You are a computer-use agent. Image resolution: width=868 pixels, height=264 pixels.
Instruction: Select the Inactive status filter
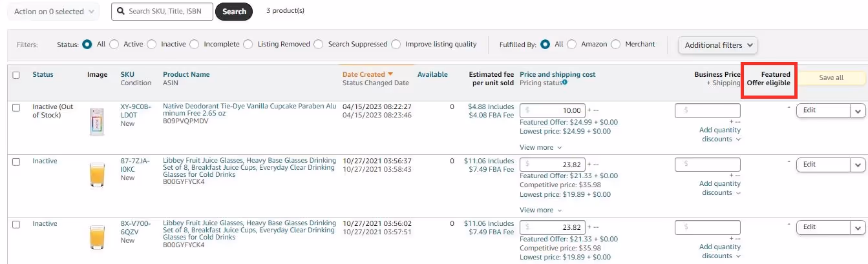coord(151,45)
